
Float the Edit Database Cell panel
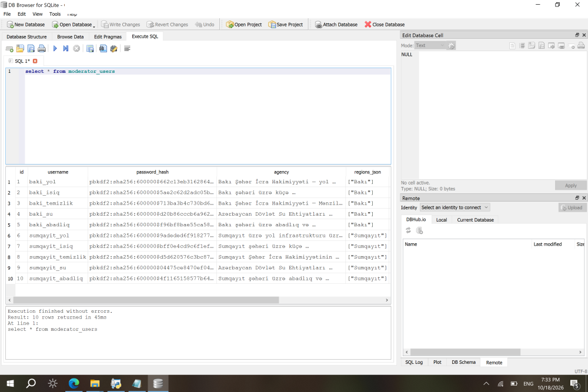(x=577, y=35)
